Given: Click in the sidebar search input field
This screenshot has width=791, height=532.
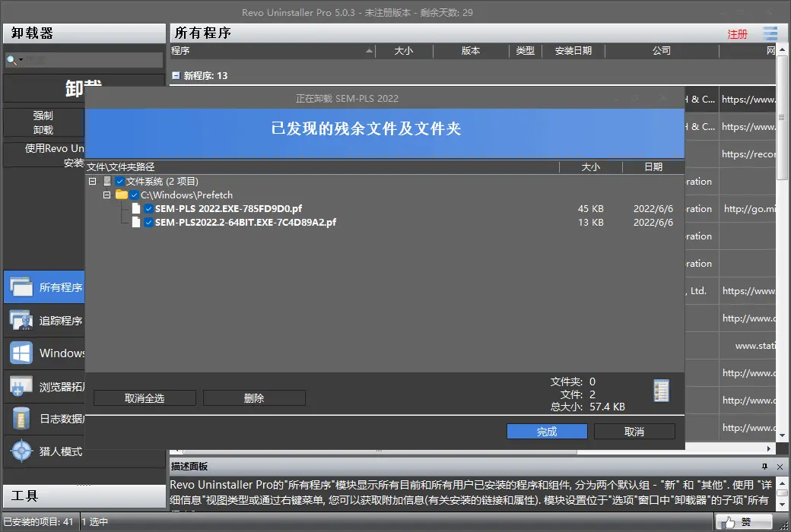Looking at the screenshot, I should tap(94, 60).
